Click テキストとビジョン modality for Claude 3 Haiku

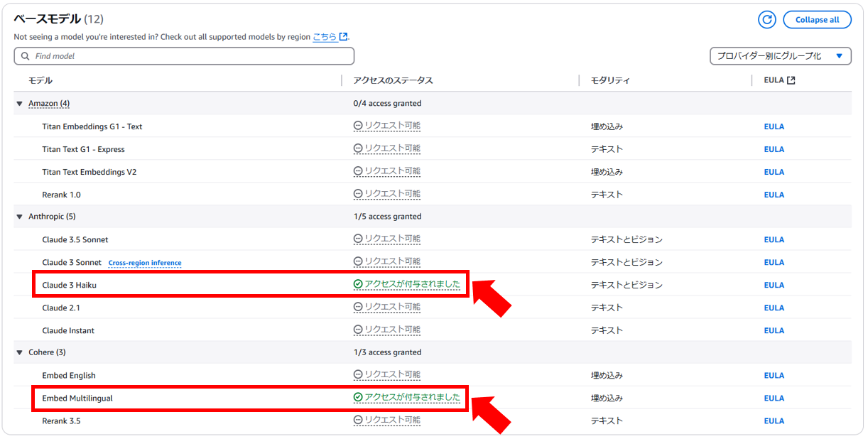626,285
